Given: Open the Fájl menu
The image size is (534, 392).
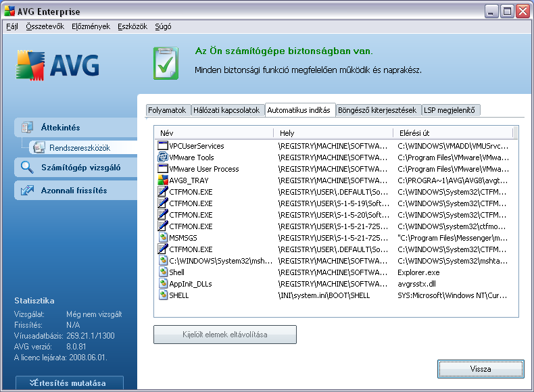Looking at the screenshot, I should coord(12,26).
